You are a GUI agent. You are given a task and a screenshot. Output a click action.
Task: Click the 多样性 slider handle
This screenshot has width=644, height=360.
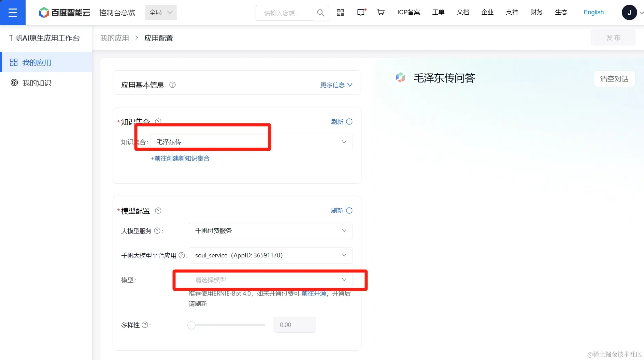[x=191, y=325]
